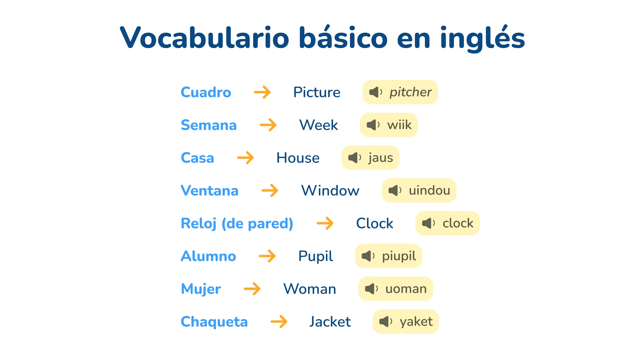Click the speaker icon beside "pitcher"
Viewport: 644px width, 362px height.
click(x=375, y=92)
